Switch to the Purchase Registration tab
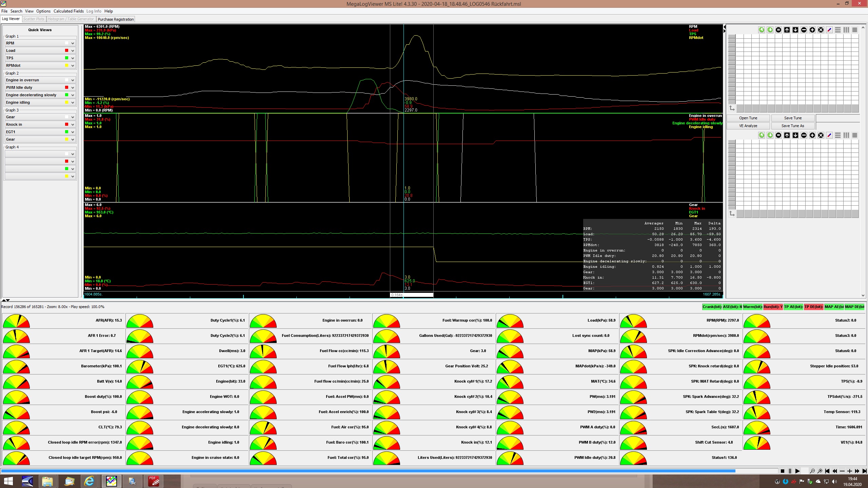This screenshot has height=488, width=868. [116, 19]
